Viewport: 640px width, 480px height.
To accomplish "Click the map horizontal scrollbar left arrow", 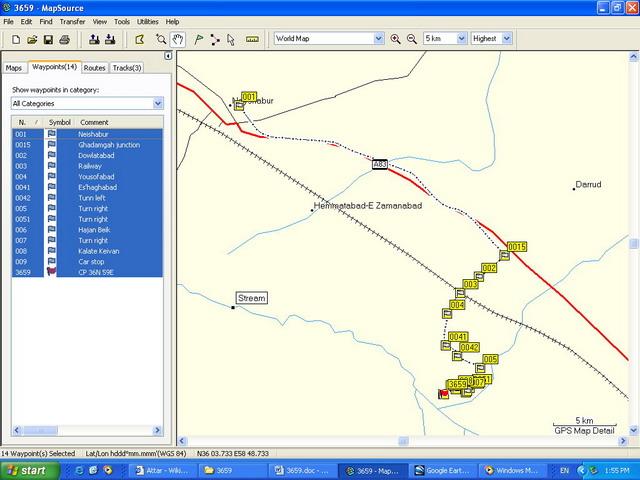I will tap(182, 441).
